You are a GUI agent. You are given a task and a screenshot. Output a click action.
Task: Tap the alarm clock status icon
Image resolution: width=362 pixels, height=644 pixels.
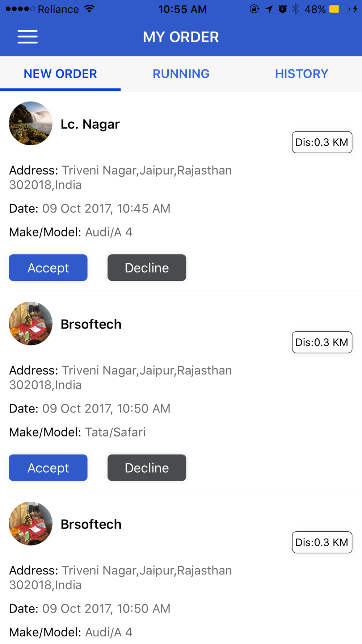tap(283, 9)
